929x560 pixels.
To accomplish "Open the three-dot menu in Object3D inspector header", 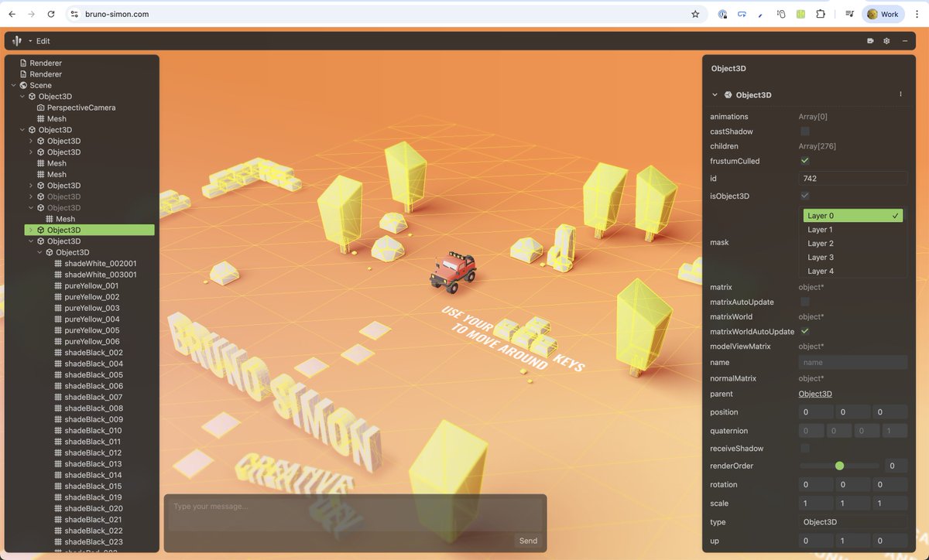I will click(x=900, y=94).
